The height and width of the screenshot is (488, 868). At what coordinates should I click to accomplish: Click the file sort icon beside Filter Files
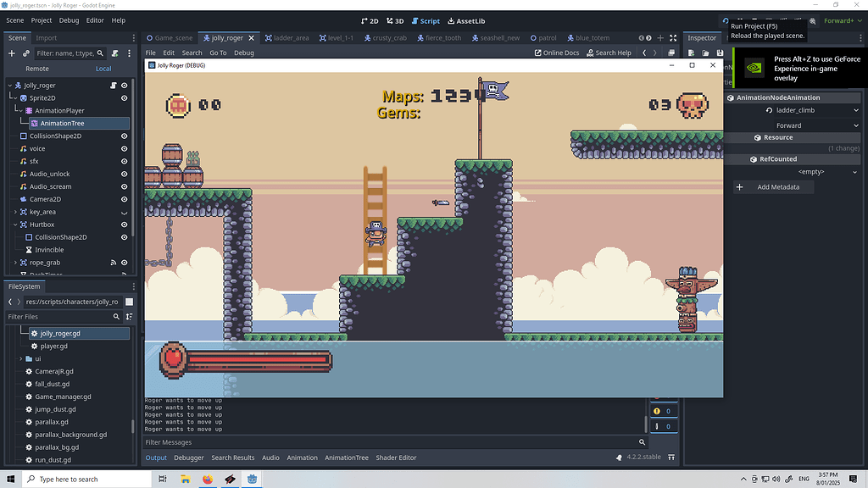click(x=127, y=316)
